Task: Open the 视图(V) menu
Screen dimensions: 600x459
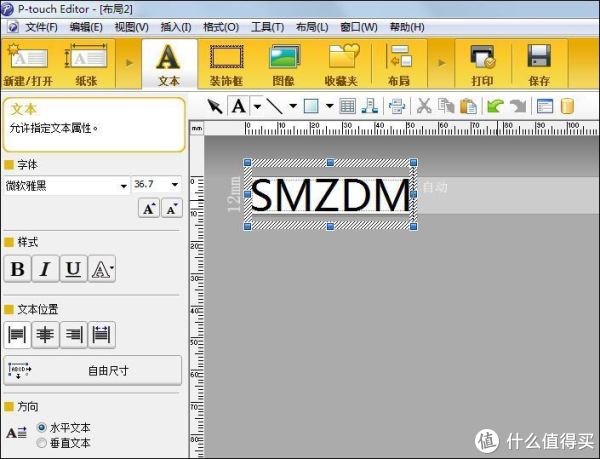Action: click(131, 27)
